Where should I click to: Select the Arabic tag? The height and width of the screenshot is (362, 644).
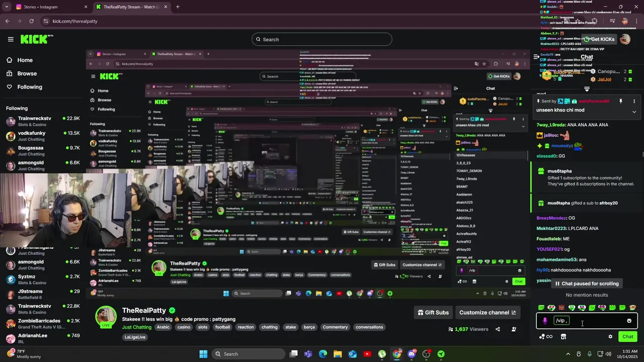coord(163,327)
